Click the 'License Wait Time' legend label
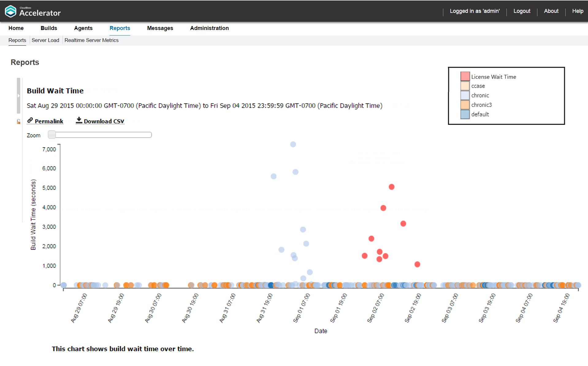588x366 pixels. click(x=494, y=77)
